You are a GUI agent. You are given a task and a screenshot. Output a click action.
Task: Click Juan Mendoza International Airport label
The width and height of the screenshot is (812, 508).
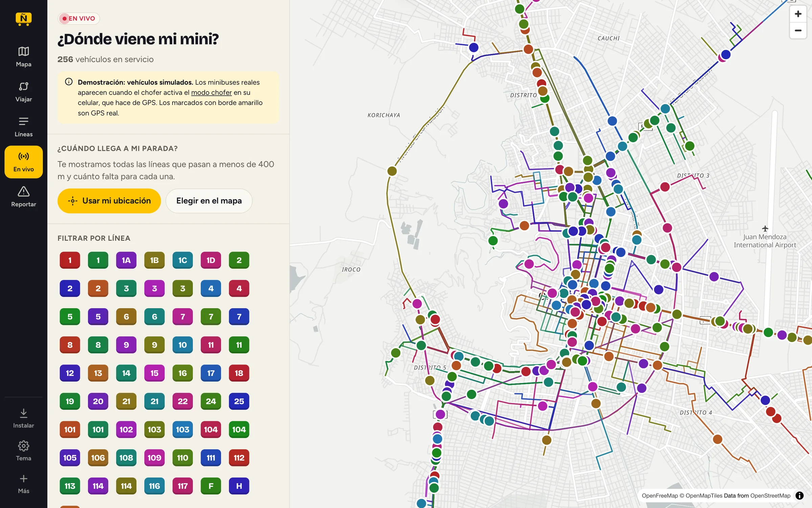tap(765, 241)
